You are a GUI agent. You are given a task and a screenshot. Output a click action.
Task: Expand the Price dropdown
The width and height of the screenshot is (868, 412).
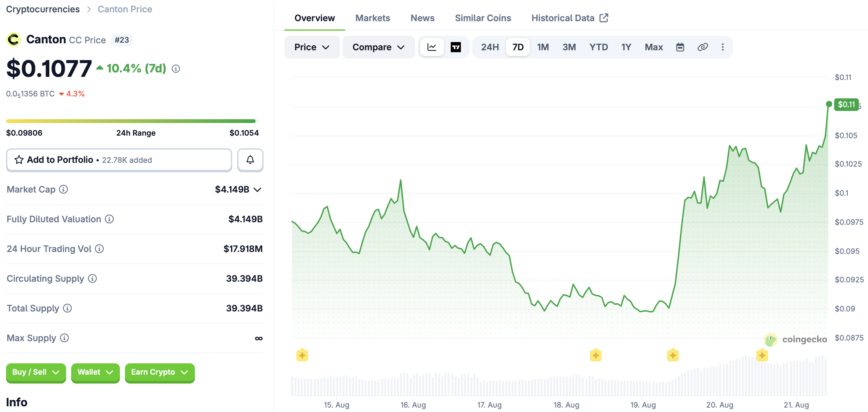312,47
